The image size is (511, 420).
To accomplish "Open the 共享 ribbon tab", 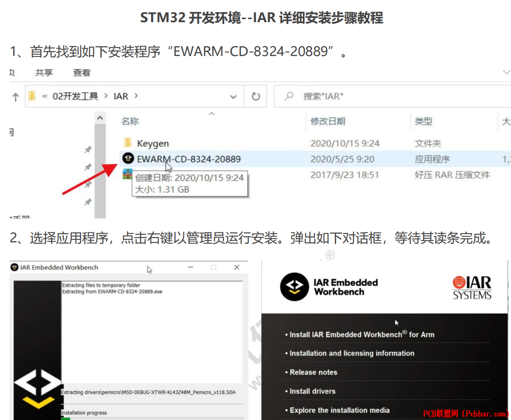I will pyautogui.click(x=44, y=73).
